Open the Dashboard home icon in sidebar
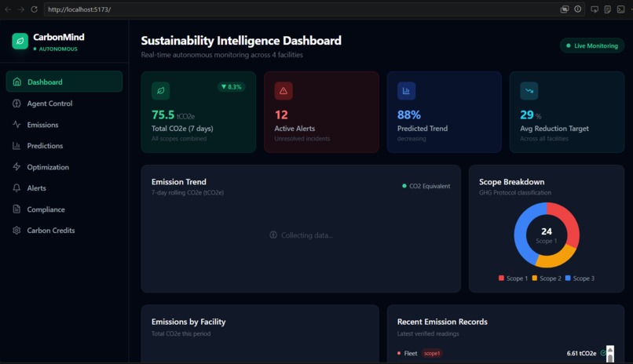 (17, 82)
